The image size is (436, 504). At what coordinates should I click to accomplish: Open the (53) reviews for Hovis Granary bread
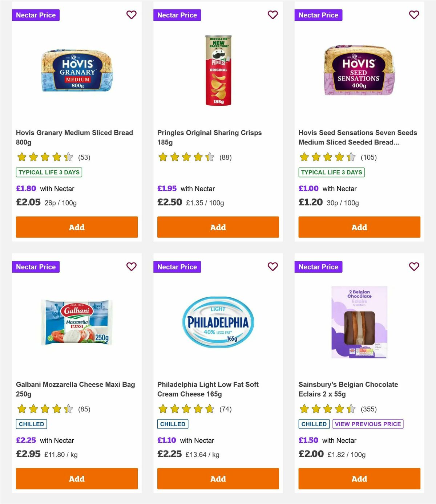click(85, 157)
